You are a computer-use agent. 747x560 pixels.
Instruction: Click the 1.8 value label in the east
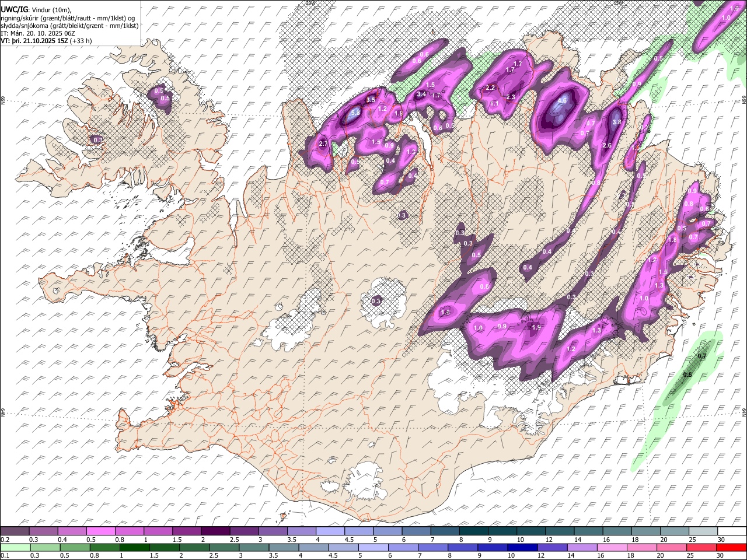(x=672, y=240)
